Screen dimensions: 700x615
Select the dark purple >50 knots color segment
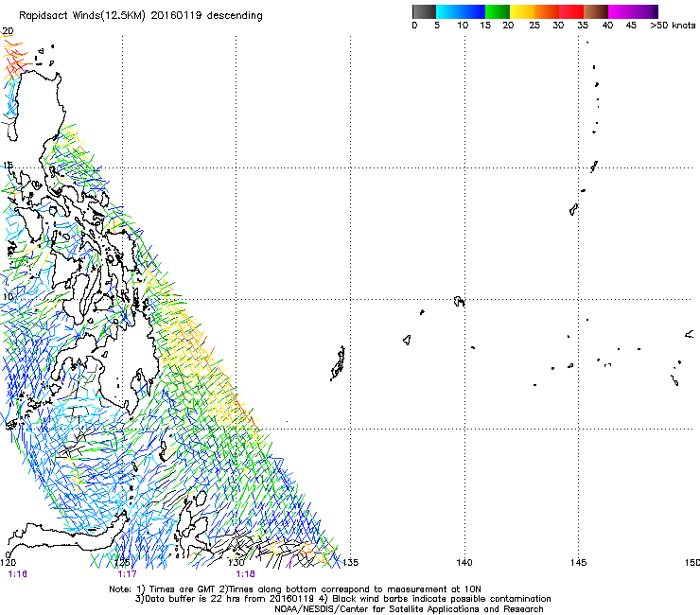(x=656, y=11)
